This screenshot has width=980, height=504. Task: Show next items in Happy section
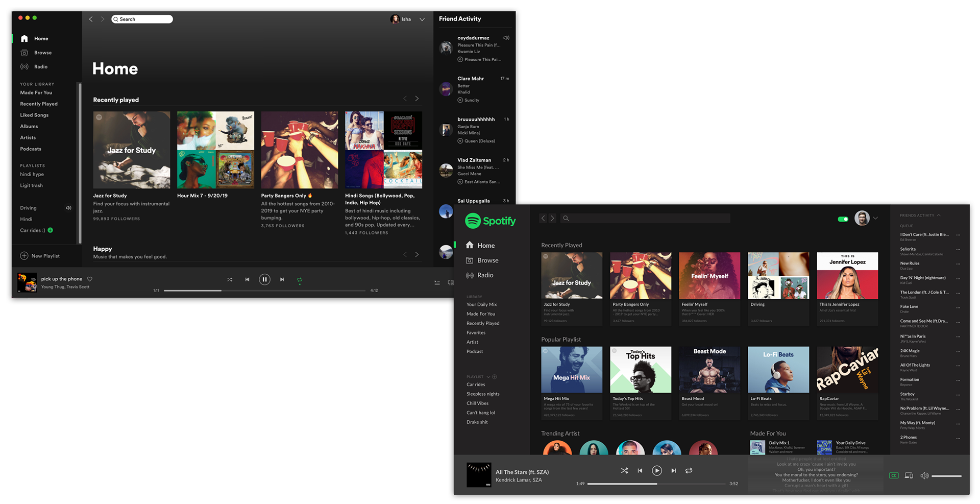(417, 254)
